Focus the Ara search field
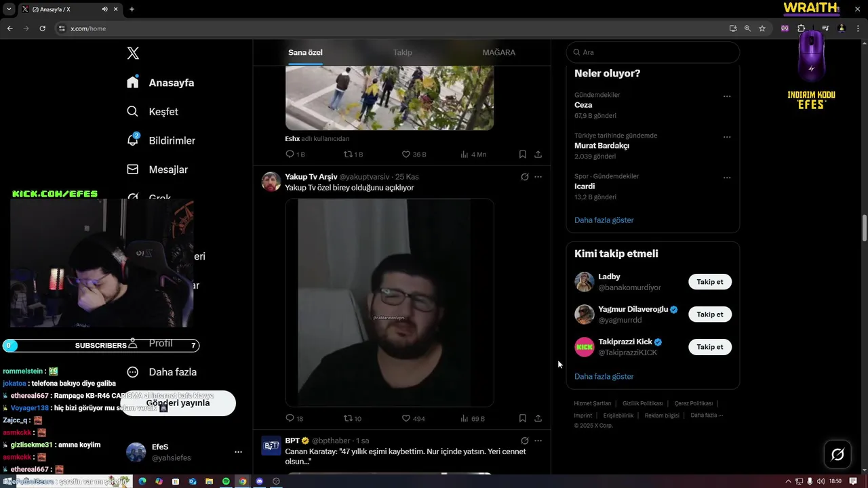 pos(652,52)
